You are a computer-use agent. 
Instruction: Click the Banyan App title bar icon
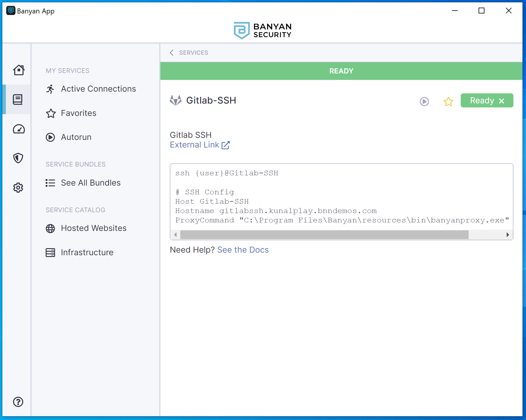[11, 11]
